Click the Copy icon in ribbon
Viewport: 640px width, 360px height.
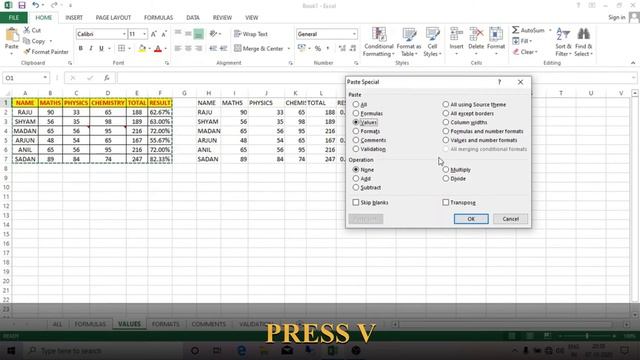click(x=27, y=41)
